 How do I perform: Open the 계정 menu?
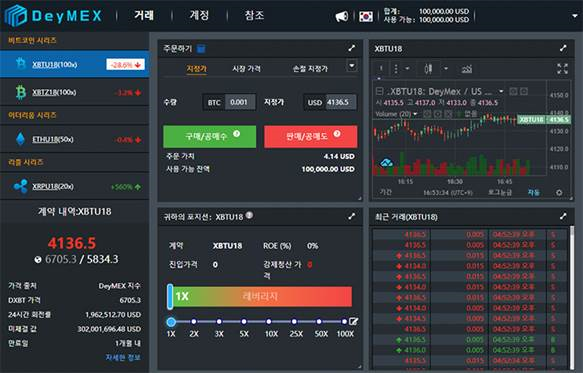pos(199,15)
